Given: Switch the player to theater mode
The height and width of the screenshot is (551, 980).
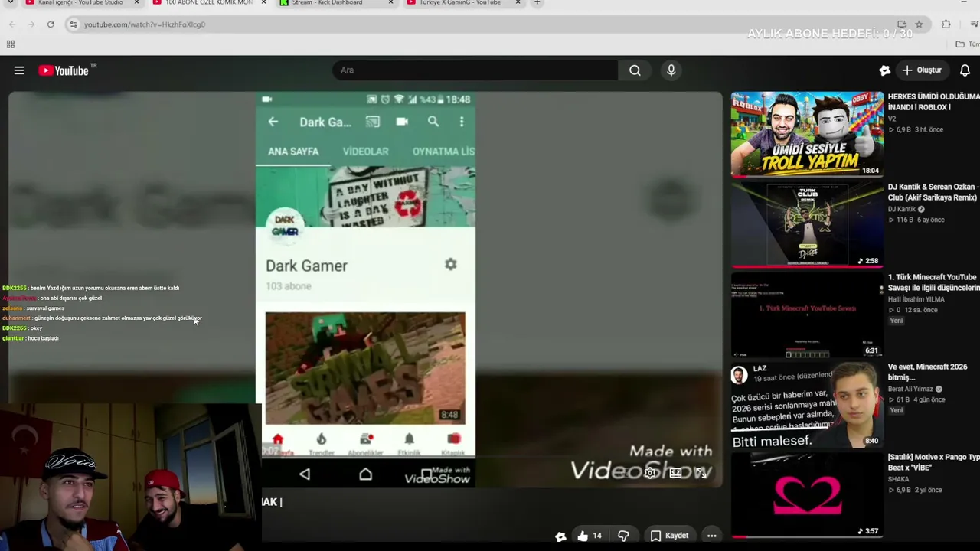Looking at the screenshot, I should coord(675,473).
